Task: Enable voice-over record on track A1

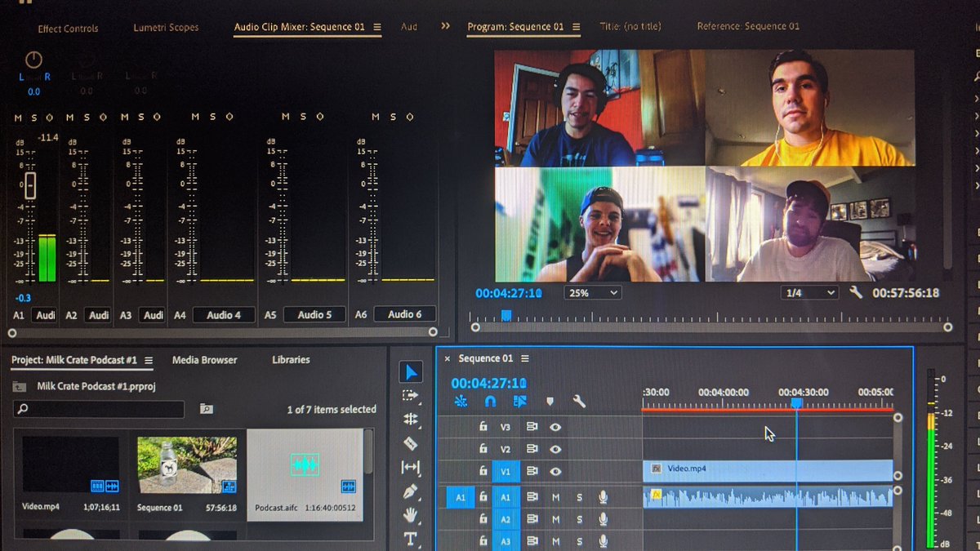Action: pos(603,496)
